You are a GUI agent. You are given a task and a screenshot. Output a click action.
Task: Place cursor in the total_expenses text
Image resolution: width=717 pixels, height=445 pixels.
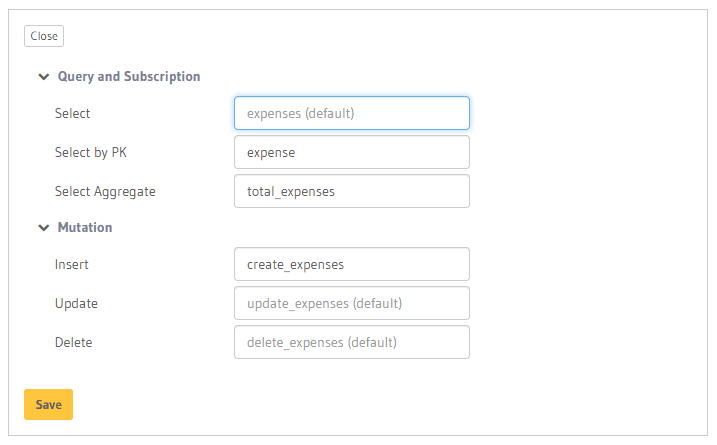[291, 191]
